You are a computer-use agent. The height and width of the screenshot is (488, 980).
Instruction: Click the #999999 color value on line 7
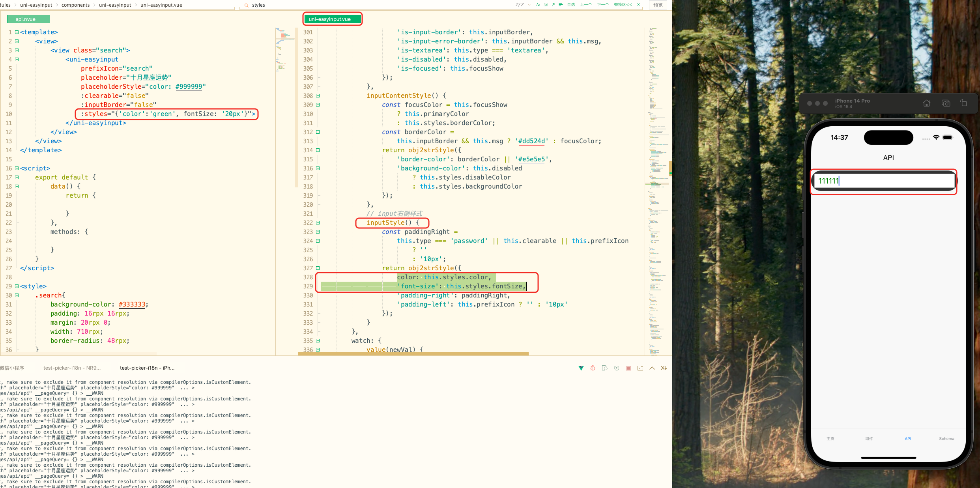(189, 87)
